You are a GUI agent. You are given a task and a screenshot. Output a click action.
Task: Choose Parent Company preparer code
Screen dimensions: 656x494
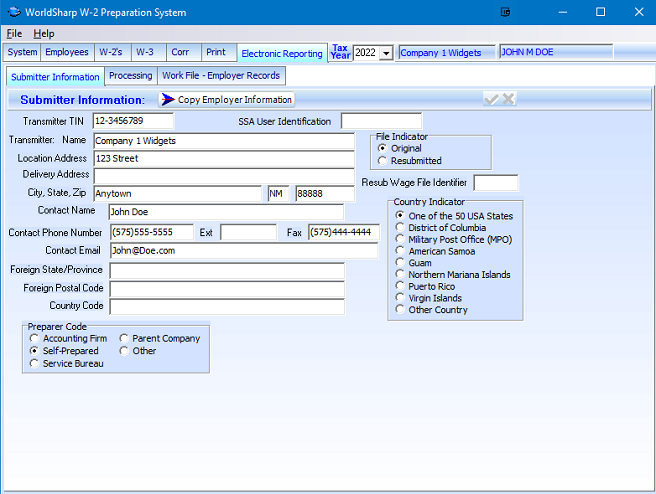click(124, 339)
